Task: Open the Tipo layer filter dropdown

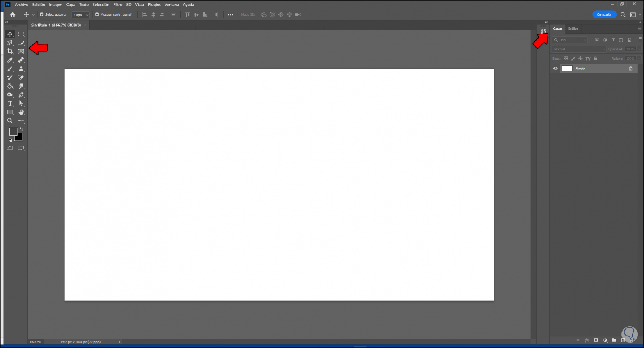Action: click(x=569, y=40)
